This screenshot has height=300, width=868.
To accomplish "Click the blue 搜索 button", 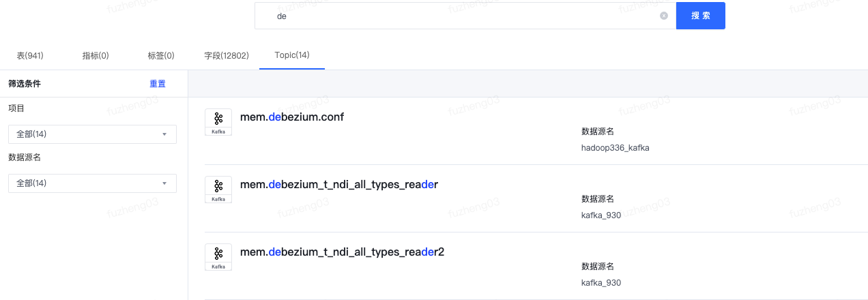I will 701,16.
